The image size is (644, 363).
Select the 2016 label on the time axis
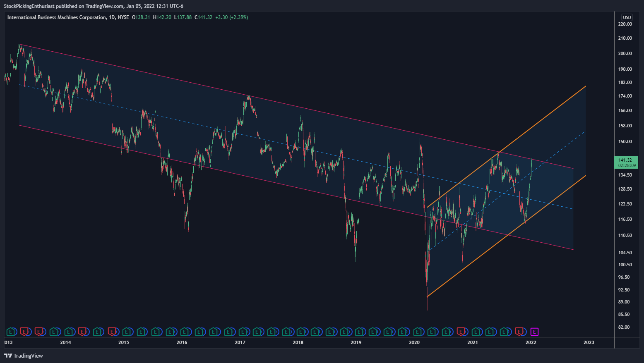(x=182, y=342)
